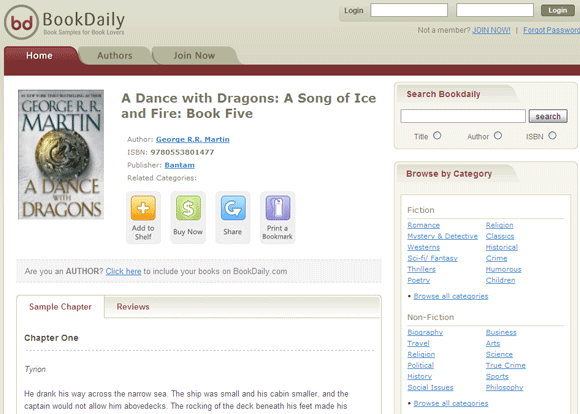The height and width of the screenshot is (414, 580).
Task: Open the Biography category
Action: 425,332
